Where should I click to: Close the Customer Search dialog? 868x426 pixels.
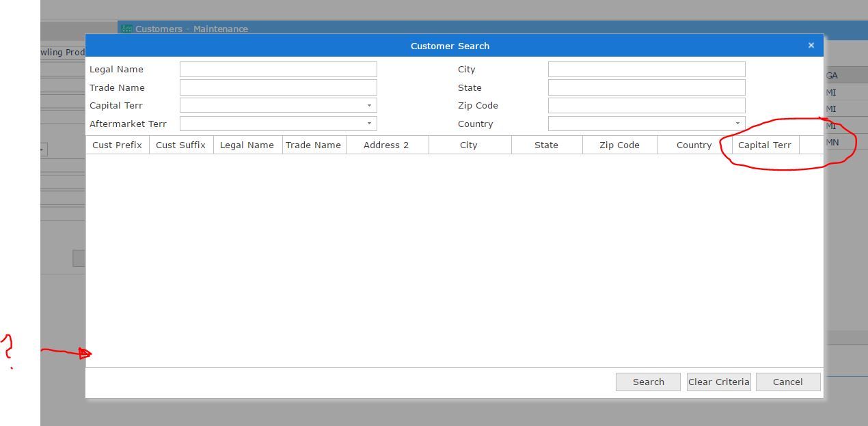(x=811, y=46)
